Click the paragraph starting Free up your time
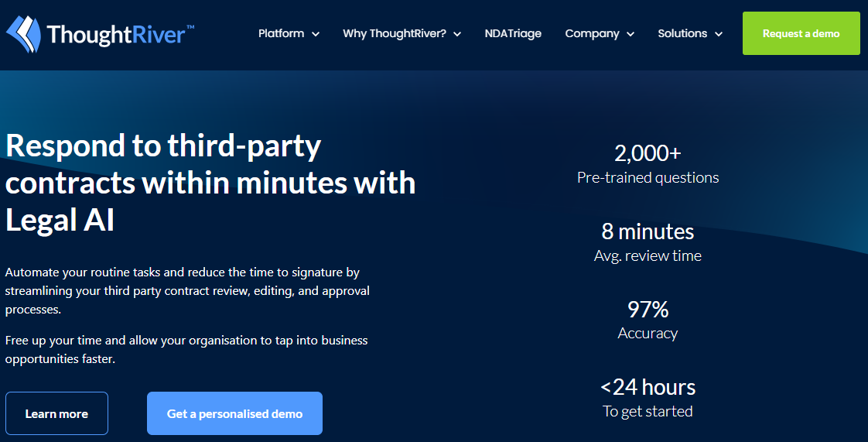 point(186,350)
